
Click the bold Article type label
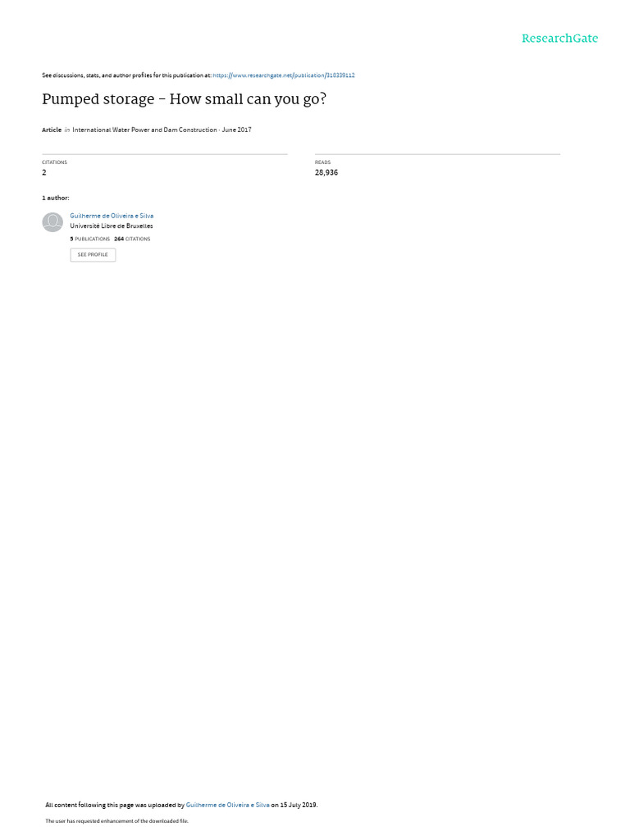(52, 130)
